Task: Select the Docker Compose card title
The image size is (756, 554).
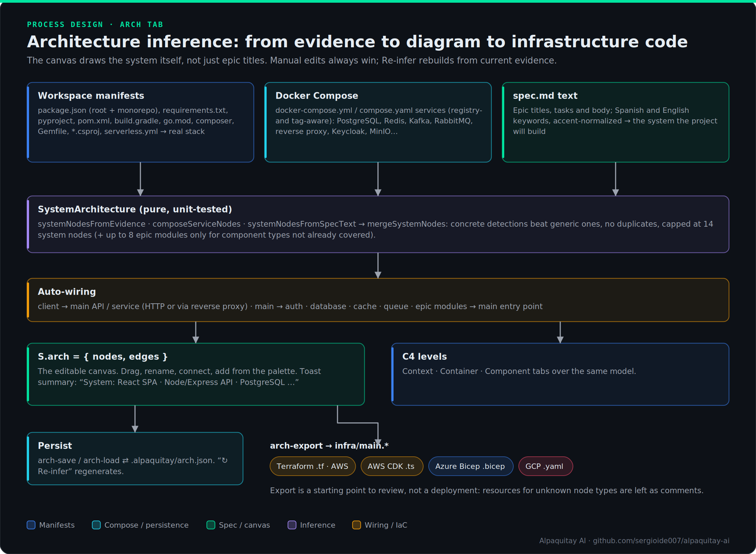Action: click(317, 96)
